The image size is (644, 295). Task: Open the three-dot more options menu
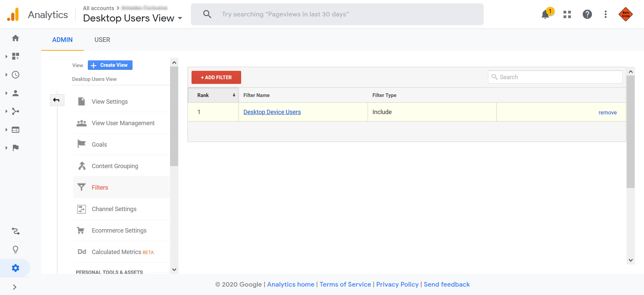point(605,14)
